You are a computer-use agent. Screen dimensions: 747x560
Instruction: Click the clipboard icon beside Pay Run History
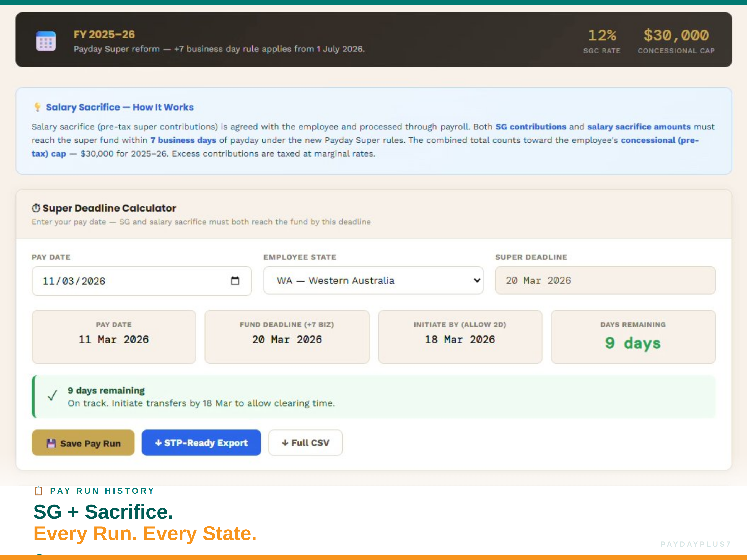pos(38,491)
